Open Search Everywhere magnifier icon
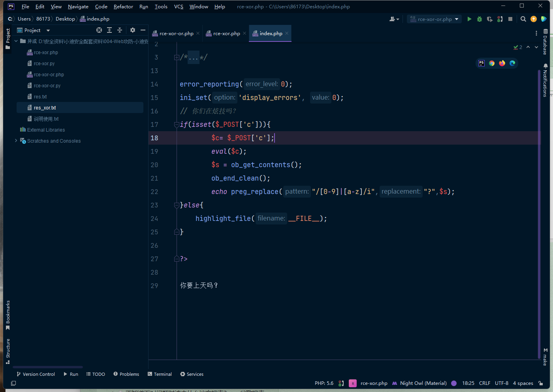The image size is (553, 392). pyautogui.click(x=523, y=19)
